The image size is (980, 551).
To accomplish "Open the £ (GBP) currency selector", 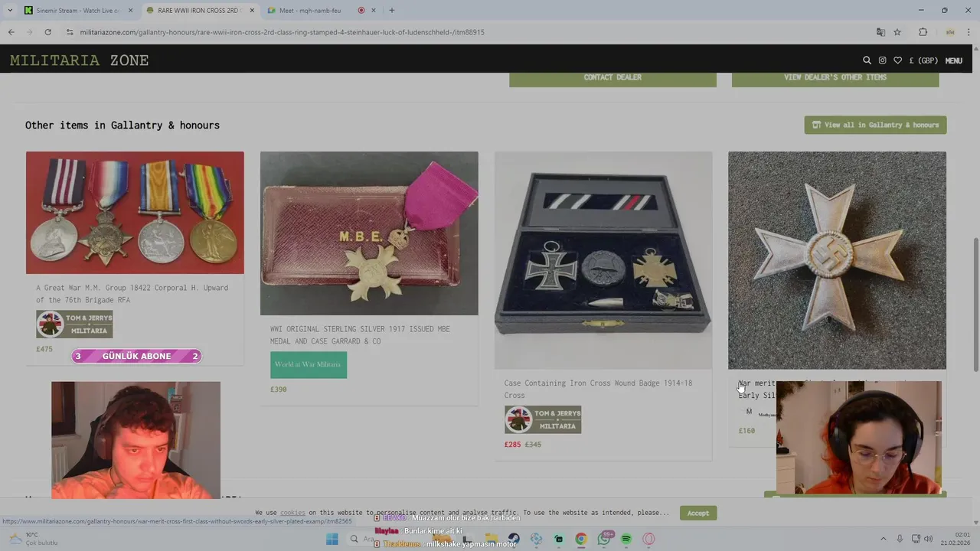I will 923,60.
